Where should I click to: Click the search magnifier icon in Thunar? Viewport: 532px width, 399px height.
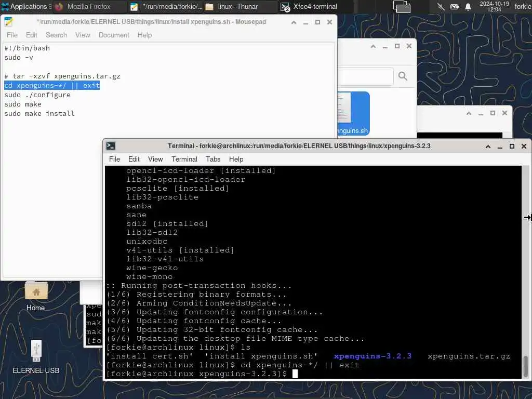(403, 76)
